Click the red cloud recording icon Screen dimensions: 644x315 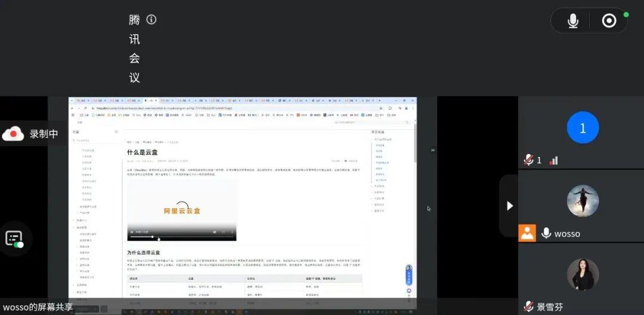click(x=13, y=134)
